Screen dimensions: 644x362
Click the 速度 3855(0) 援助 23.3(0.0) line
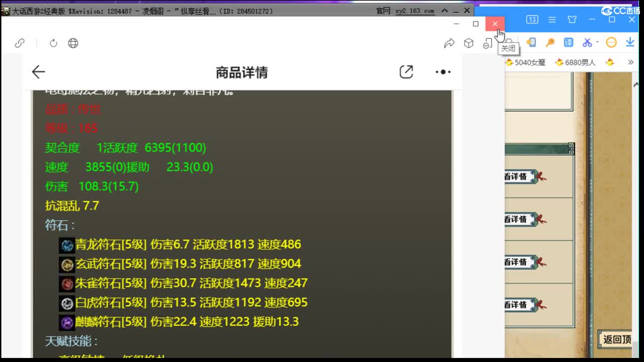(x=129, y=167)
